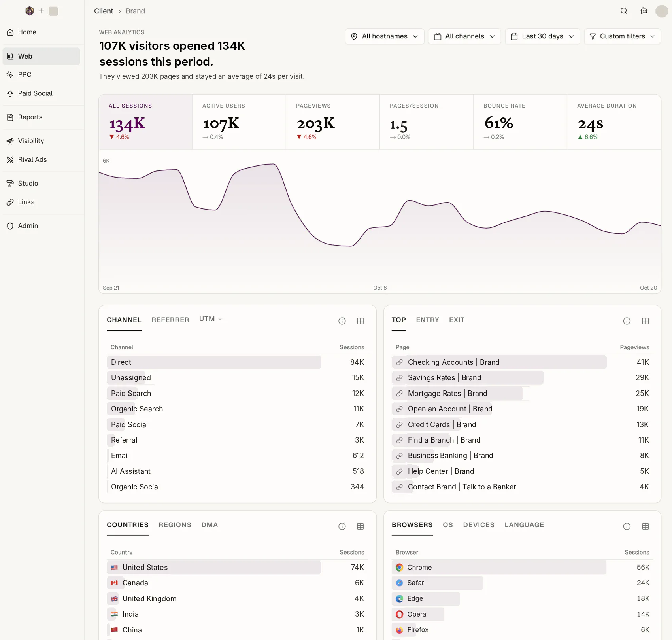Screen dimensions: 672x640
Task: Open table view for the Top pages panel
Action: (646, 321)
